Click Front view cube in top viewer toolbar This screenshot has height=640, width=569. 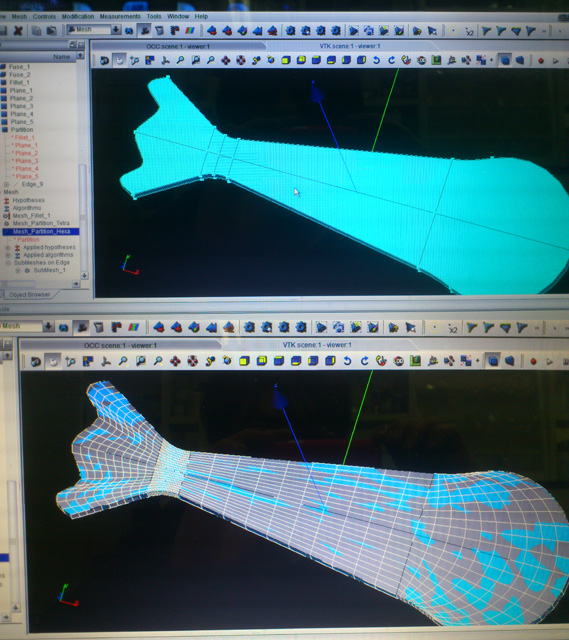pos(286,60)
